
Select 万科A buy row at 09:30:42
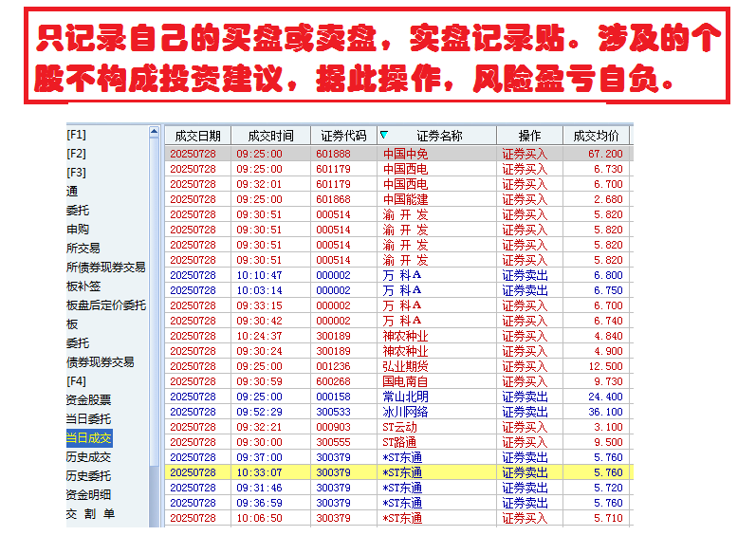398,321
